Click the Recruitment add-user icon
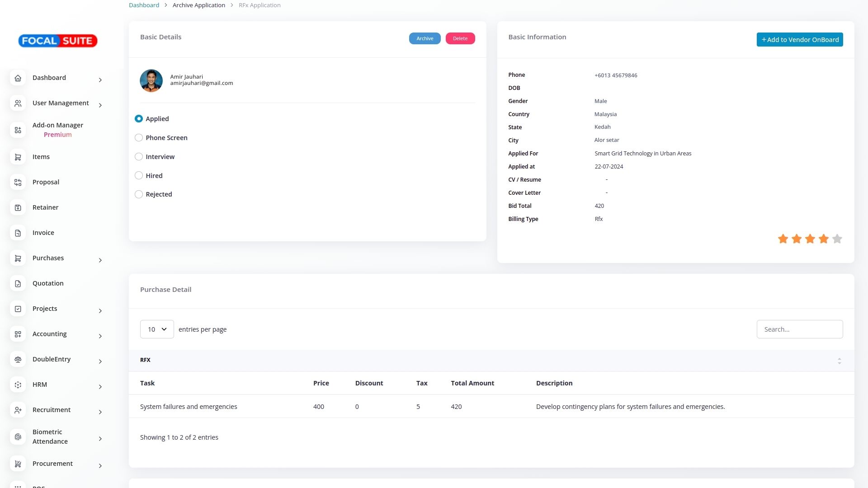This screenshot has width=868, height=488. pyautogui.click(x=18, y=410)
